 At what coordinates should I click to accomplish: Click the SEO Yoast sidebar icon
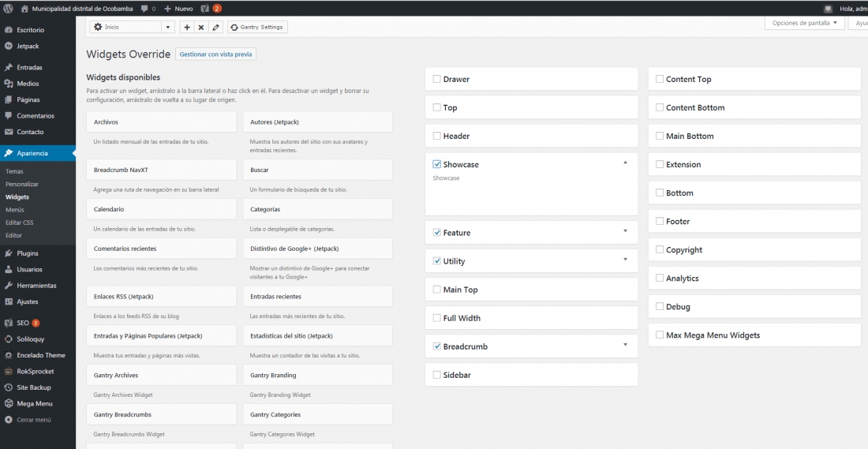coord(9,323)
